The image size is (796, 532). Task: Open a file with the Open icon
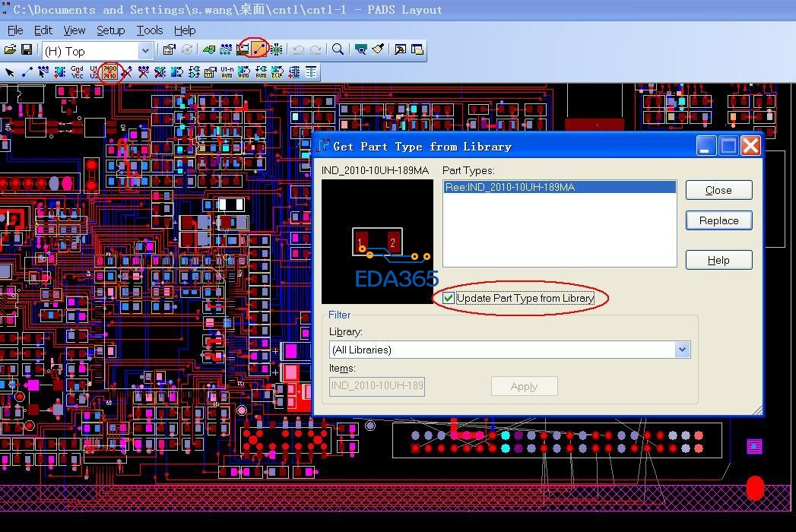tap(10, 49)
